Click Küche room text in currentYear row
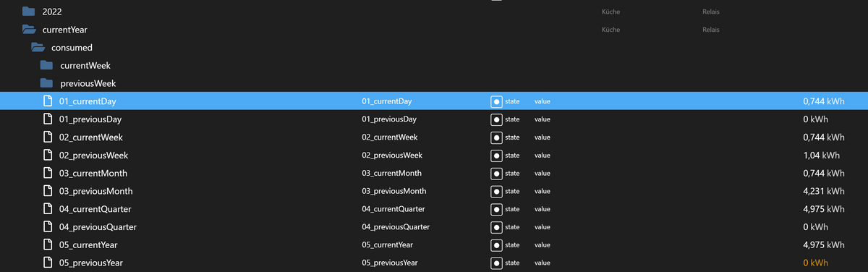868x272 pixels. [x=610, y=30]
